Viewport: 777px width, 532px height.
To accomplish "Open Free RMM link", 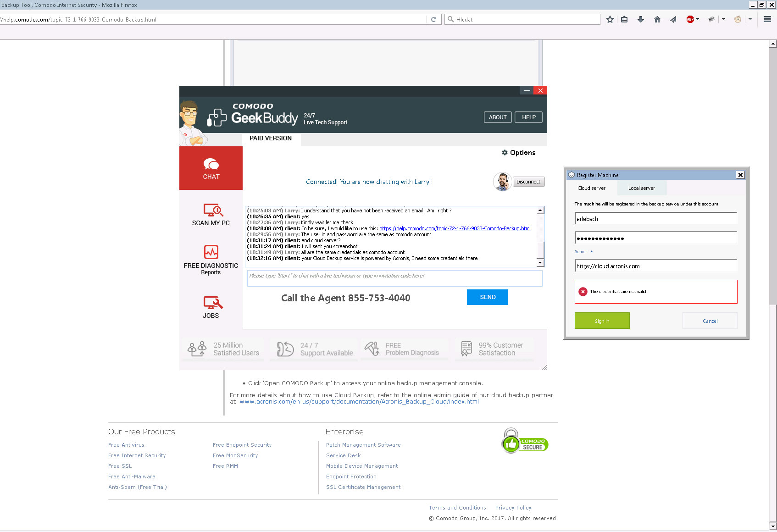I will 225,466.
